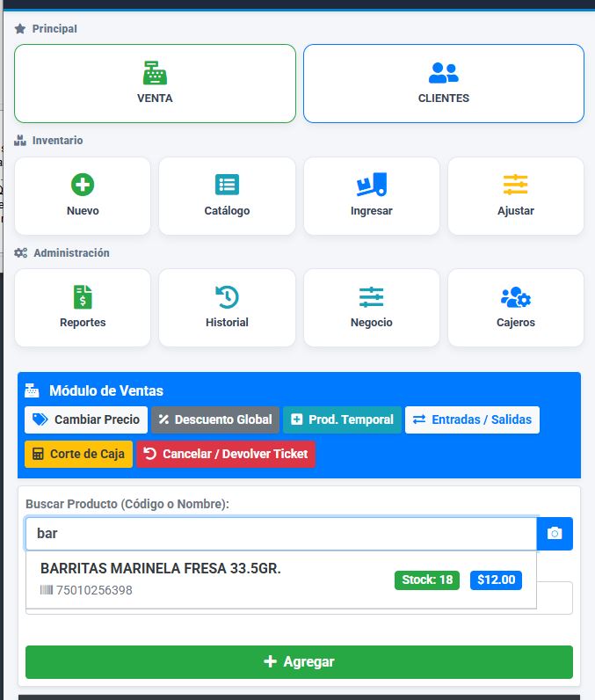
Task: Select BARRITAS MARINELA FRESA 33.5GR. suggestion
Action: [x=281, y=580]
